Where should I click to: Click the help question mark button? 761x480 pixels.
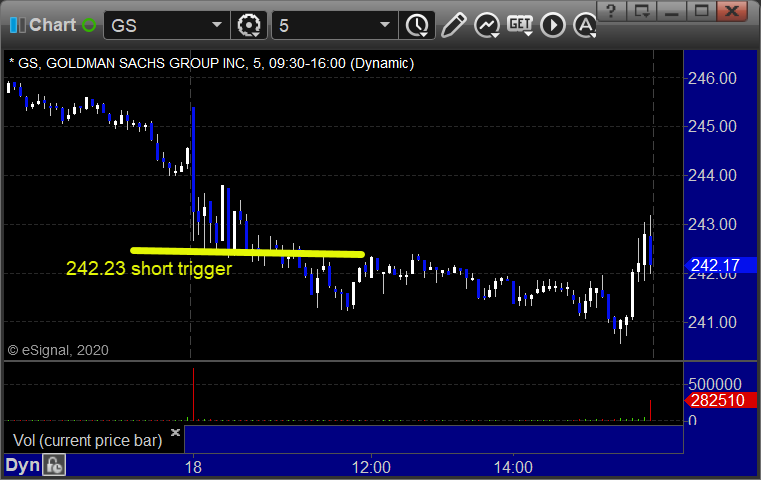(x=611, y=11)
